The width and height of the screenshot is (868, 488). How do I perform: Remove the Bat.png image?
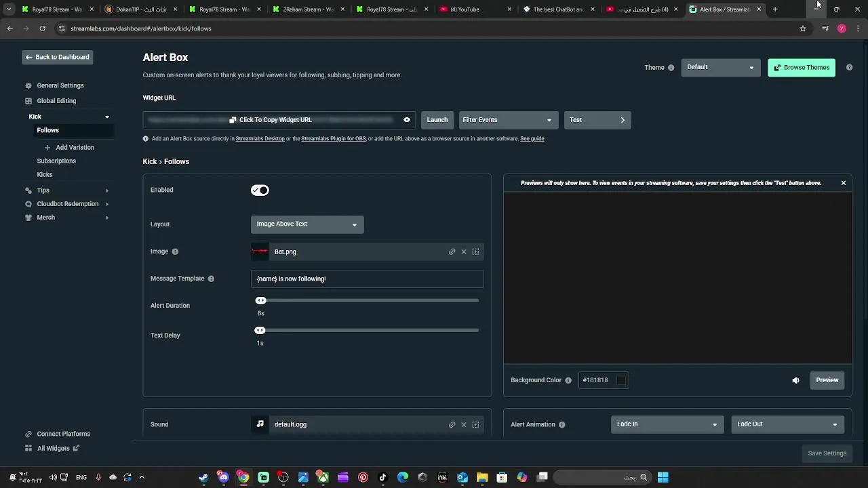(464, 251)
